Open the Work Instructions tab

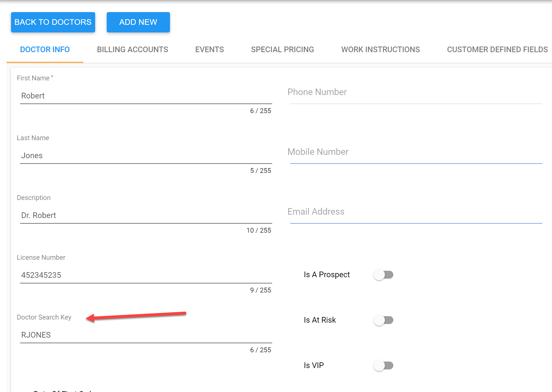[380, 50]
